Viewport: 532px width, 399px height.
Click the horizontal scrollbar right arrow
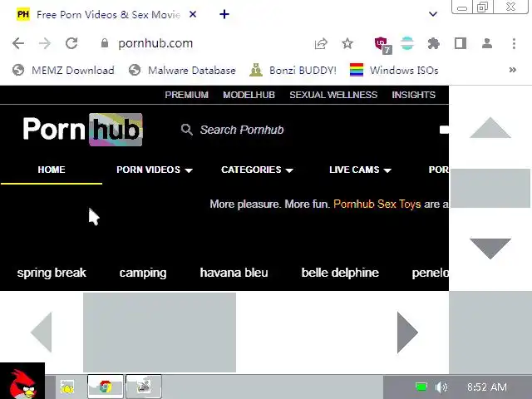(407, 332)
